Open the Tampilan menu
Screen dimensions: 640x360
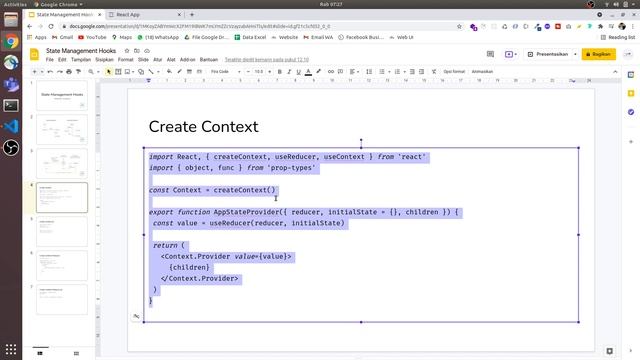81,60
